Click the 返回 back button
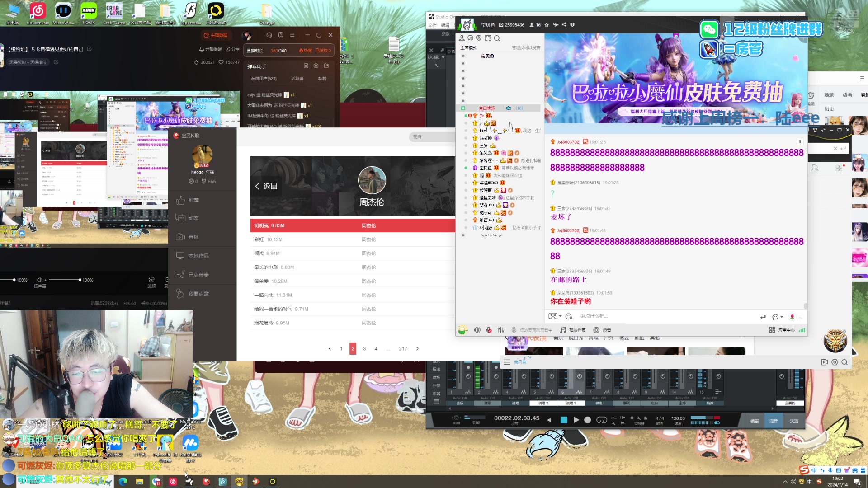 point(266,186)
